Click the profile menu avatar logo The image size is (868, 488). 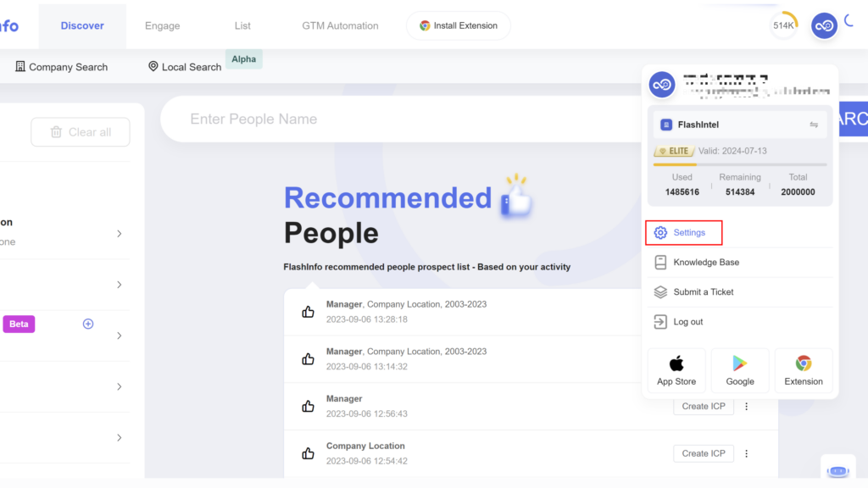coord(661,85)
